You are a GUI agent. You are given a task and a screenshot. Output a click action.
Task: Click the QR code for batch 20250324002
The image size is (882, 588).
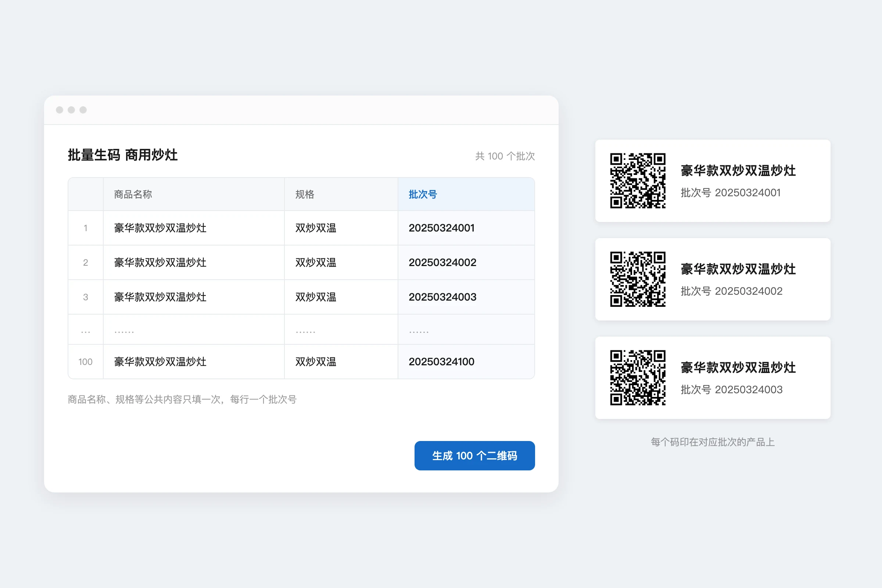pyautogui.click(x=638, y=279)
